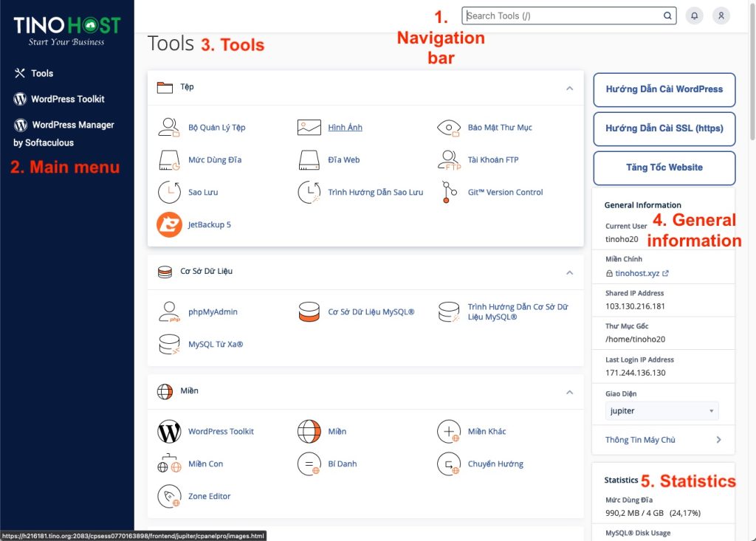756x541 pixels.
Task: Click the Tệp section header title
Action: click(187, 87)
